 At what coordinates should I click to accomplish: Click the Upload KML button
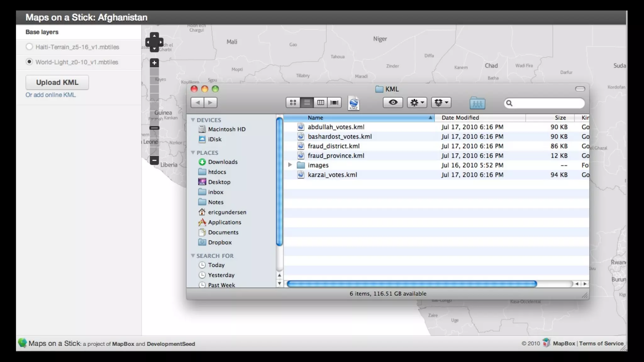(57, 82)
